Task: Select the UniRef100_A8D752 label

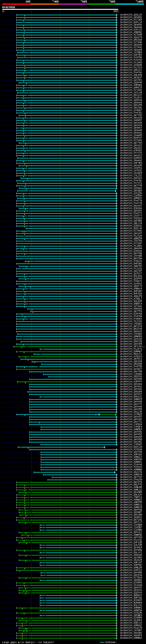Action: [x=131, y=266]
